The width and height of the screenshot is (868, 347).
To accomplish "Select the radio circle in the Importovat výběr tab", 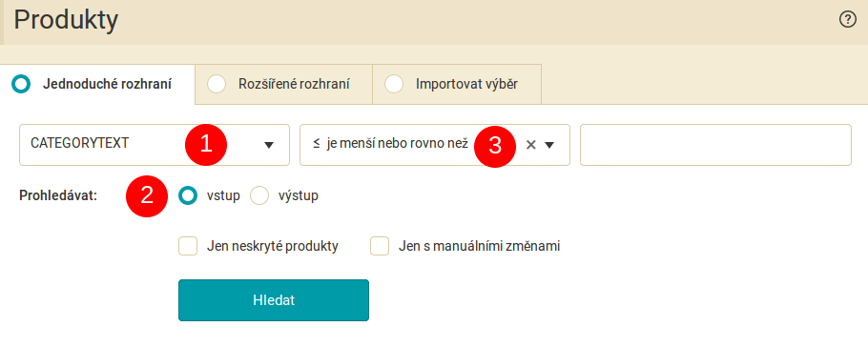I will pyautogui.click(x=394, y=85).
